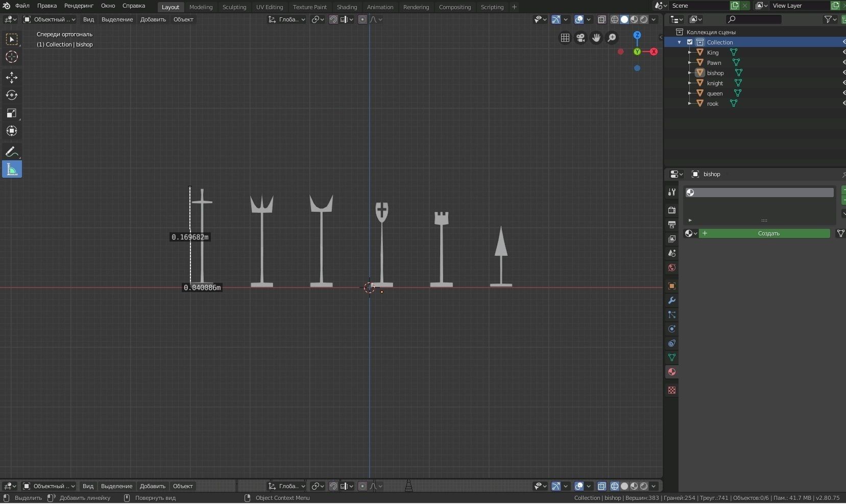846x504 pixels.
Task: Open the Output properties tab
Action: tap(672, 225)
